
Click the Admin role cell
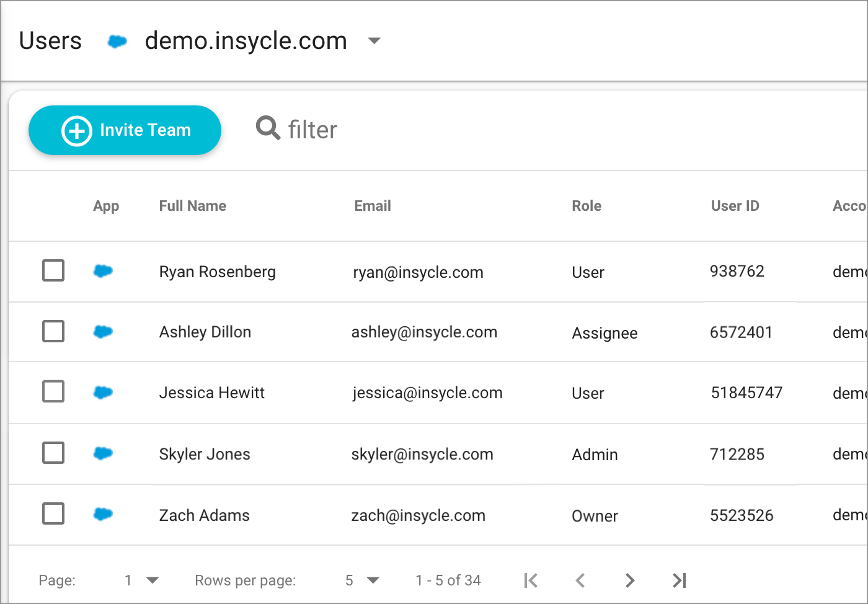click(x=595, y=455)
